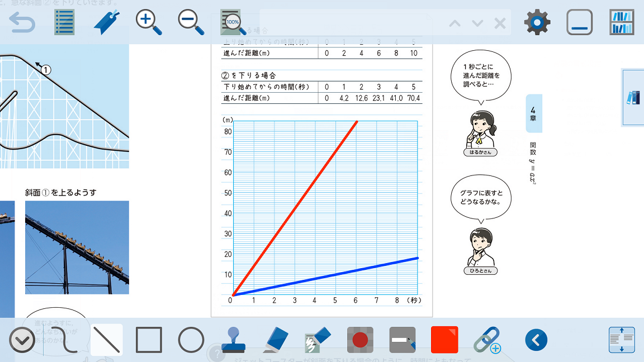
Task: Collapse drawing tools with blue left chevron
Action: click(x=536, y=340)
